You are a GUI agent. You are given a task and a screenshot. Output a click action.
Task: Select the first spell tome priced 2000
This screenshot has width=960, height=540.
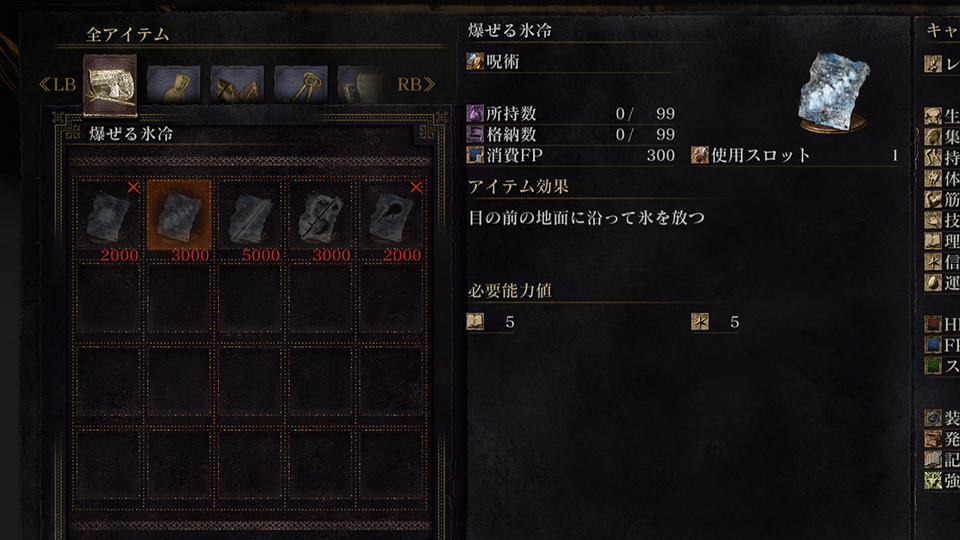point(108,221)
